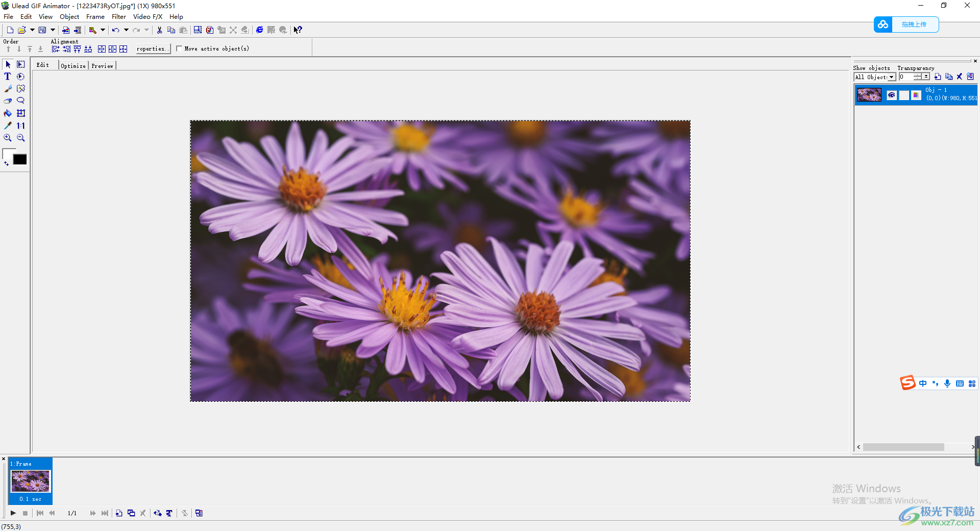
Task: Enable Move active object(s) checkbox
Action: [x=179, y=49]
